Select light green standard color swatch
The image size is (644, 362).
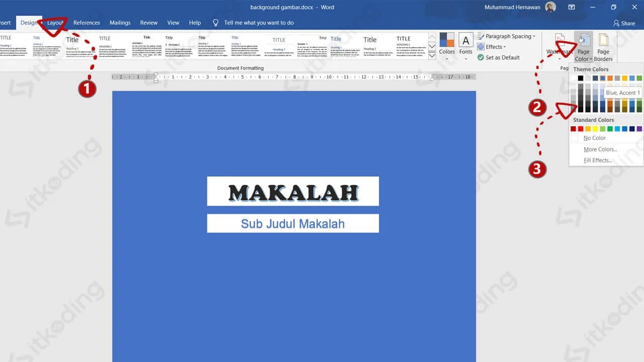[x=602, y=129]
